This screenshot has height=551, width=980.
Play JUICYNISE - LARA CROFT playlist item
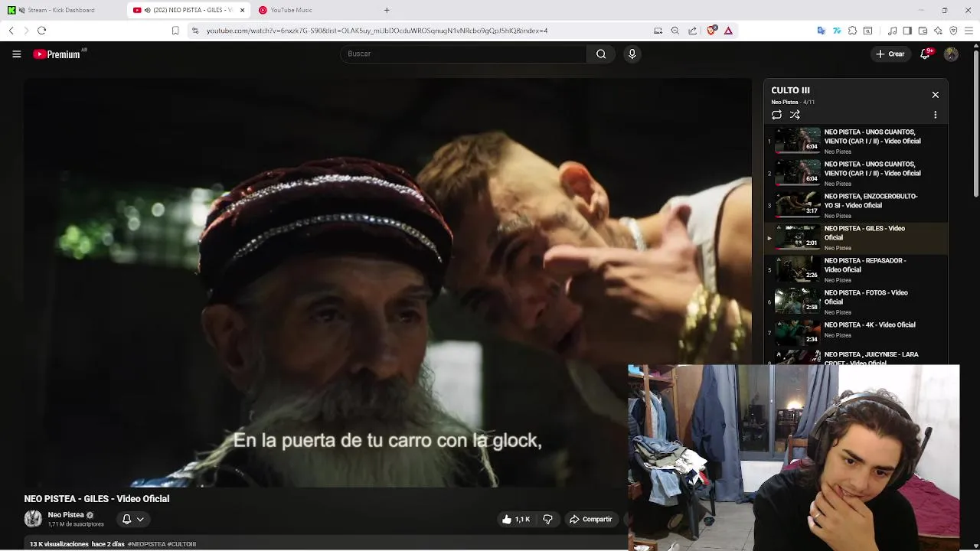point(856,357)
